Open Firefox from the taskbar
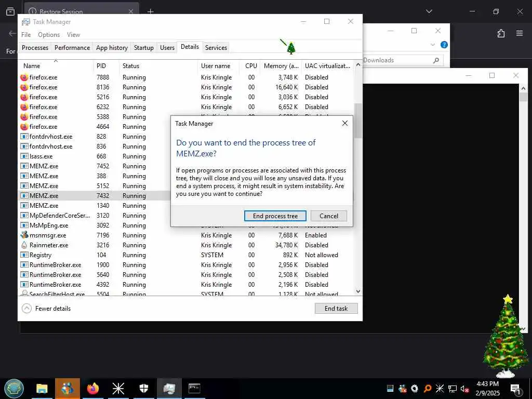Viewport: 532px width, 399px height. tap(92, 389)
